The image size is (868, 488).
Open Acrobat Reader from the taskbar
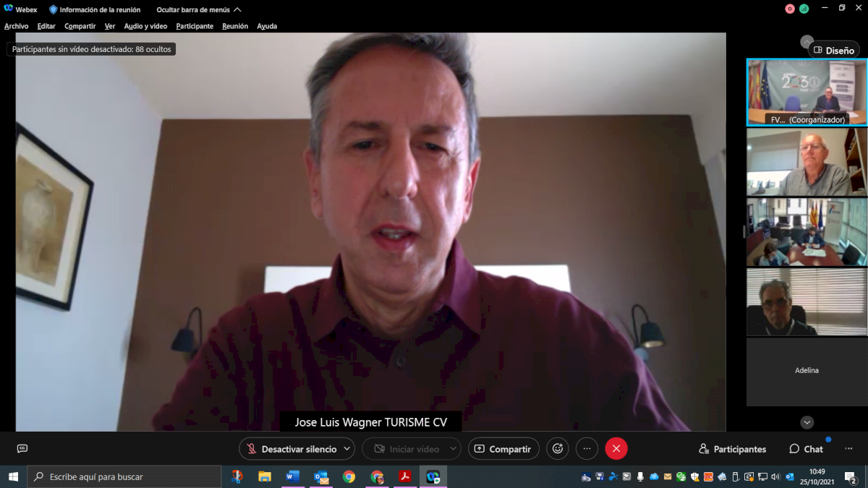(405, 476)
